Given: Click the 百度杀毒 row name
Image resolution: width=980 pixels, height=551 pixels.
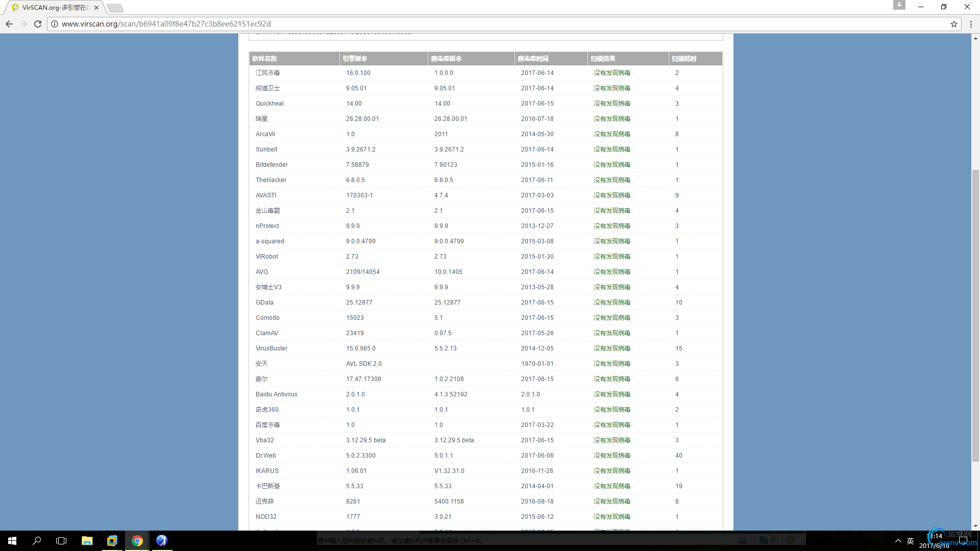Looking at the screenshot, I should [267, 425].
